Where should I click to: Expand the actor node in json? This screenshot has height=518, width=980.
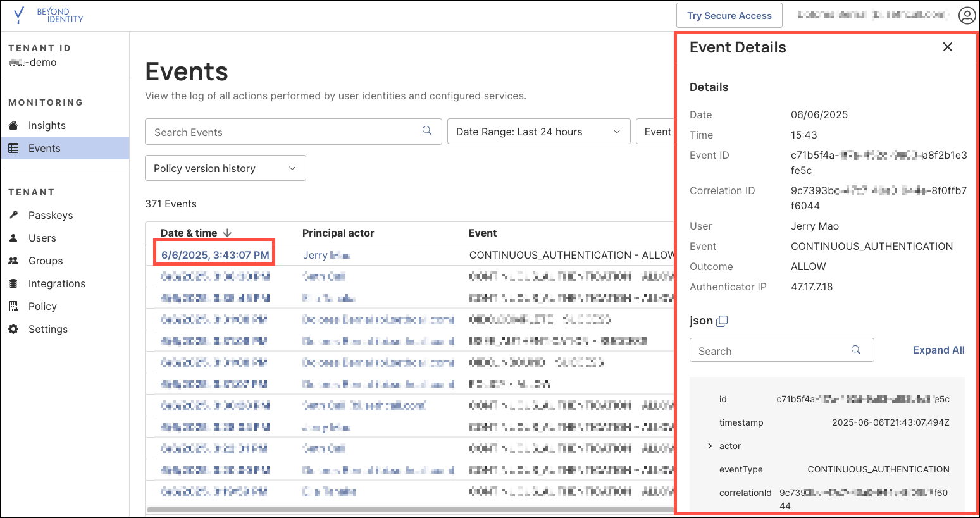pyautogui.click(x=710, y=446)
